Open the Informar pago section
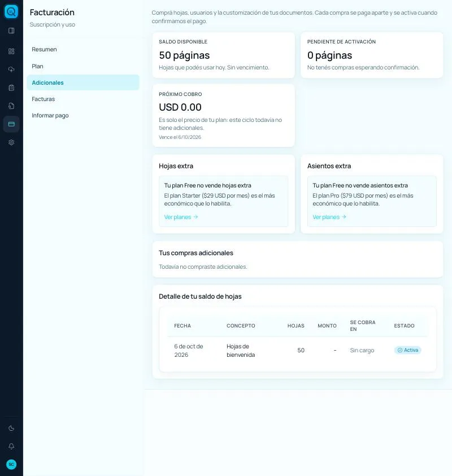The image size is (452, 476). [83, 115]
